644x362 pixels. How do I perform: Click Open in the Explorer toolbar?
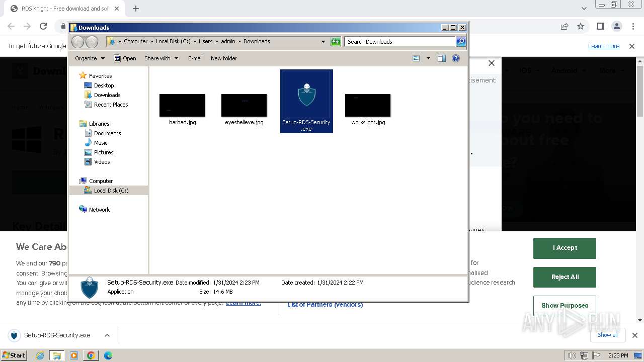coord(125,58)
